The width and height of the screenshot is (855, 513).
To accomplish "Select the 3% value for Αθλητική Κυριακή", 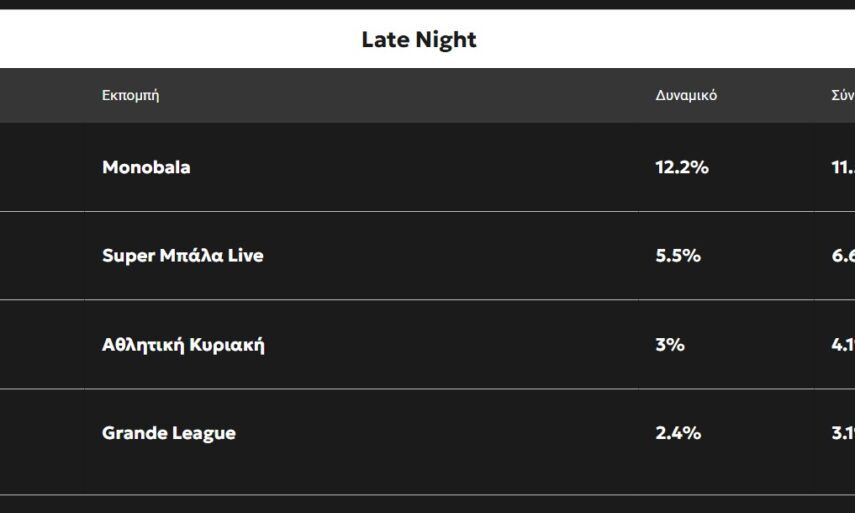I will click(670, 345).
